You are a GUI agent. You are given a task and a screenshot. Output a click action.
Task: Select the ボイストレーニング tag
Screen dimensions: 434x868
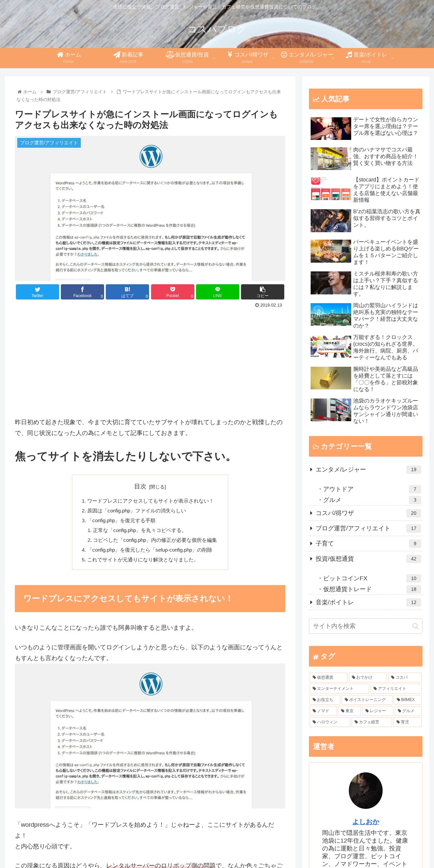pos(367,700)
